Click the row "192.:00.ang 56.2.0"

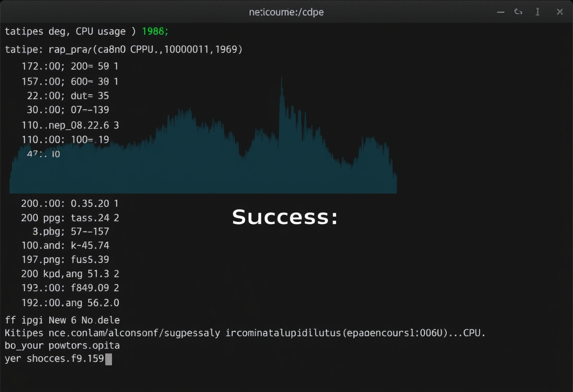pos(70,303)
